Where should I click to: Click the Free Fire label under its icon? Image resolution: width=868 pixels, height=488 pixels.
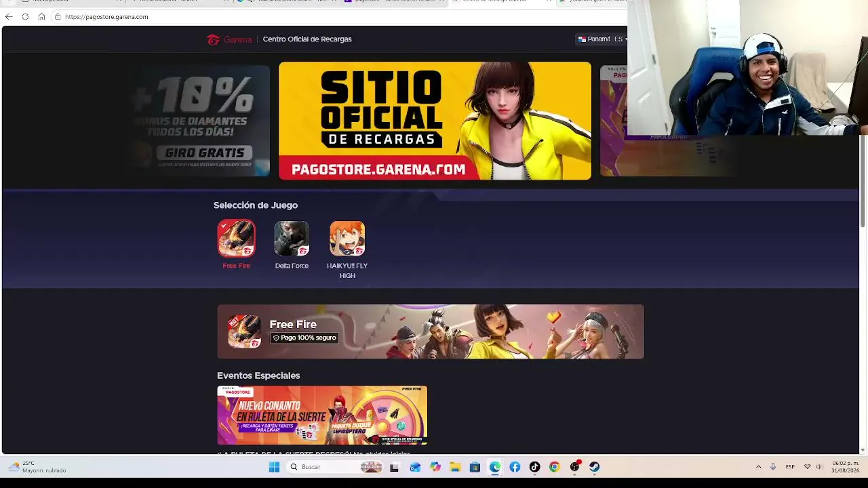pyautogui.click(x=236, y=266)
